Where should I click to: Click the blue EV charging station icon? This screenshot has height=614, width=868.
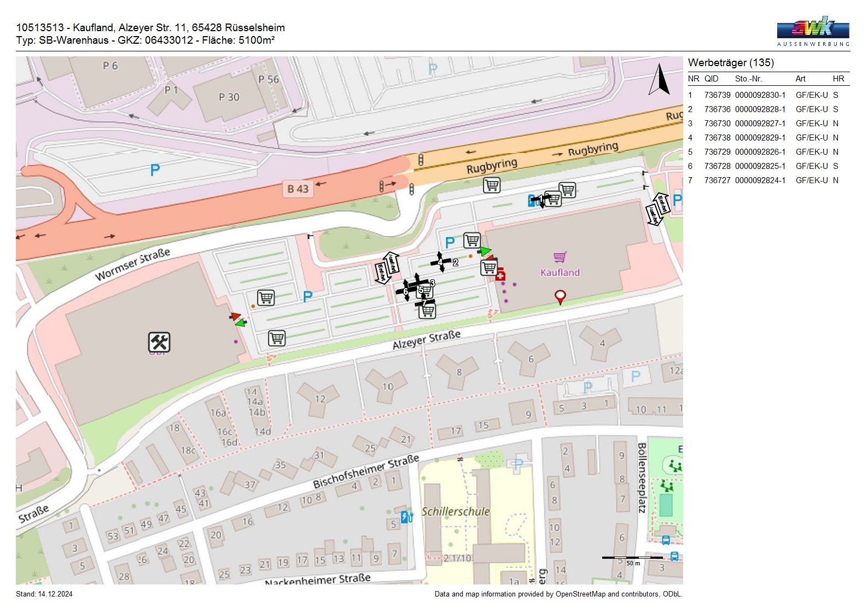tap(406, 517)
